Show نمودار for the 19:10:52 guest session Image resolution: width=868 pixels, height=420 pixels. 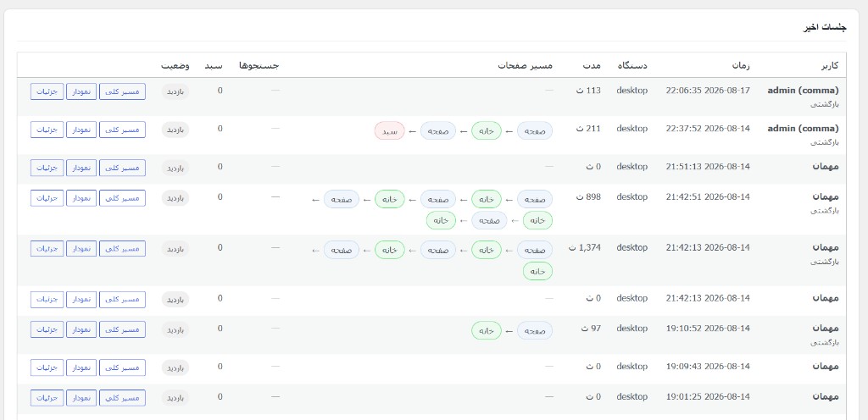coord(81,329)
